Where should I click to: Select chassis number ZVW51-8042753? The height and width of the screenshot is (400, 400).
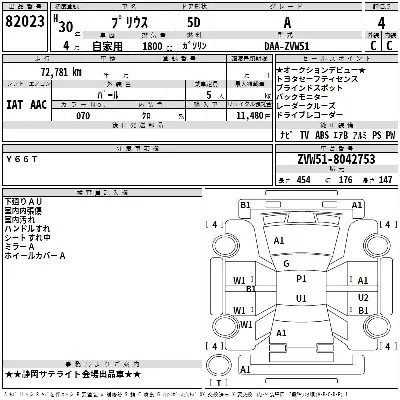(336, 159)
